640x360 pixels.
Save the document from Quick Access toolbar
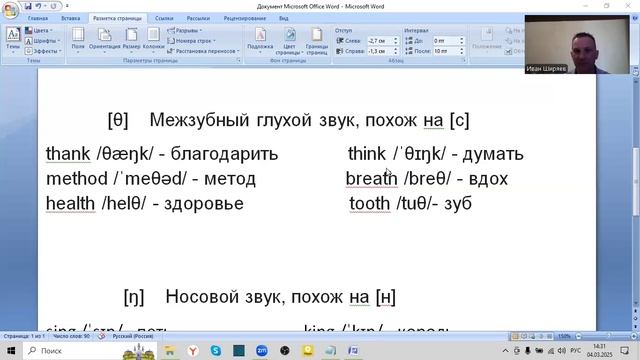pos(28,6)
